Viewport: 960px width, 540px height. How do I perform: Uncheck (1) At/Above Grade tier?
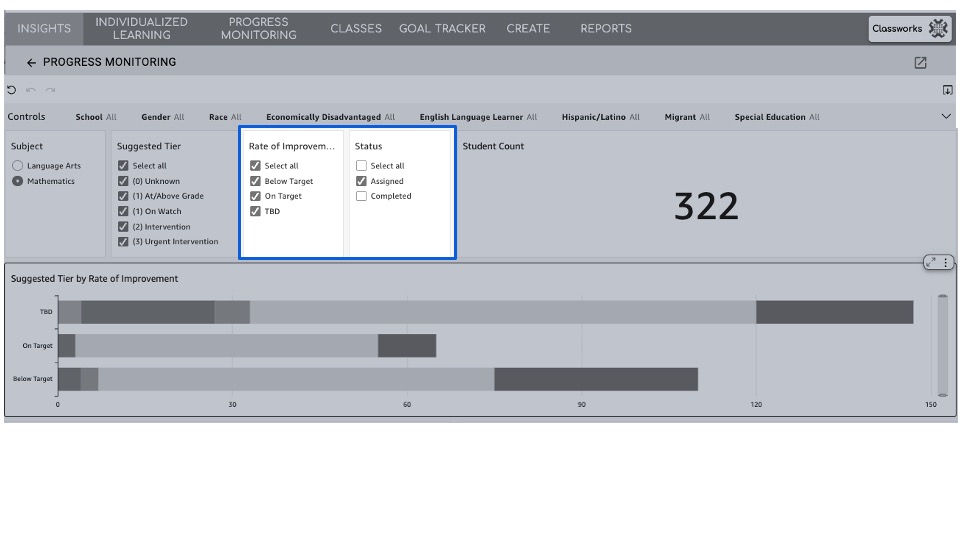(x=123, y=196)
